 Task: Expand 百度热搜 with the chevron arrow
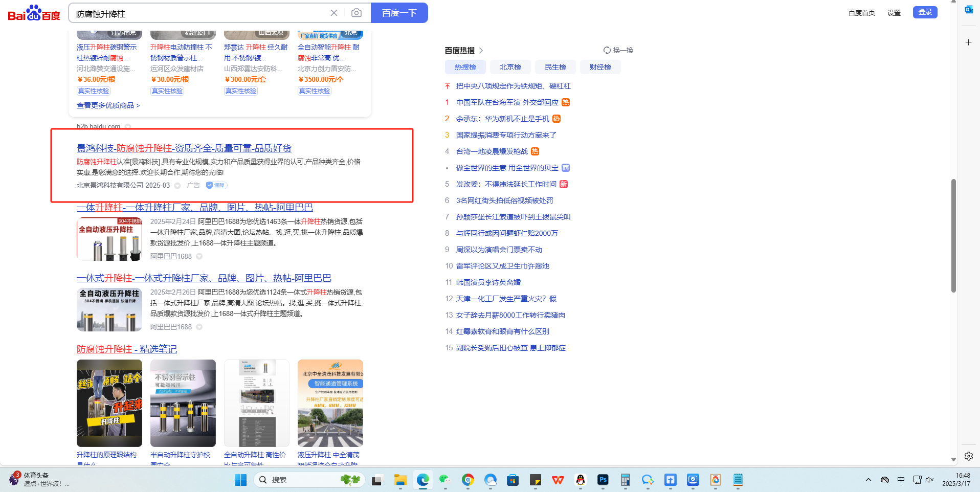pyautogui.click(x=481, y=51)
